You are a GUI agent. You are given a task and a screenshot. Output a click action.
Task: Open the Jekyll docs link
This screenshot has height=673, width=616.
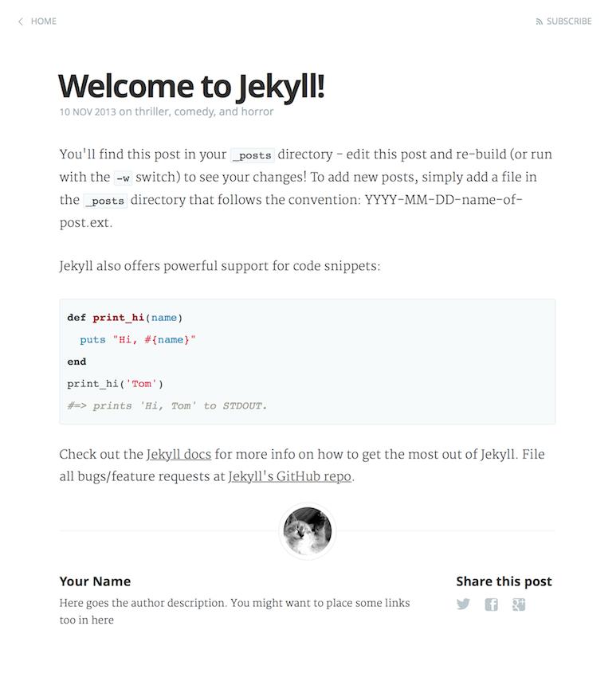(x=179, y=455)
